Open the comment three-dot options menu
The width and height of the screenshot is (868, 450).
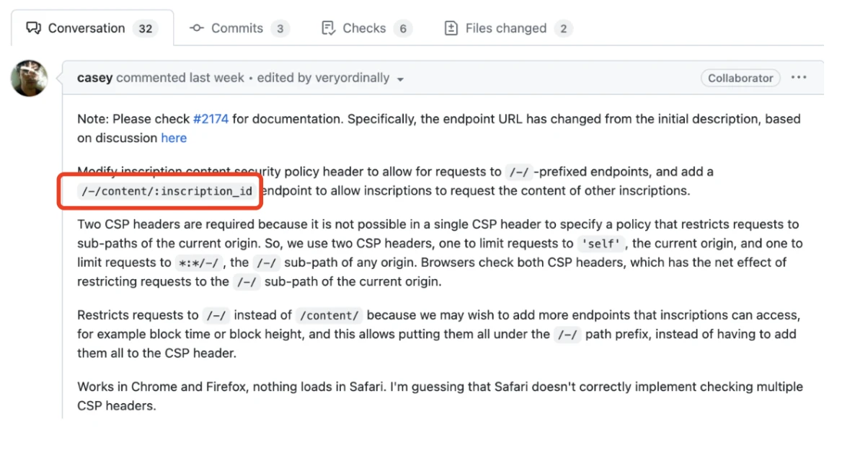799,78
